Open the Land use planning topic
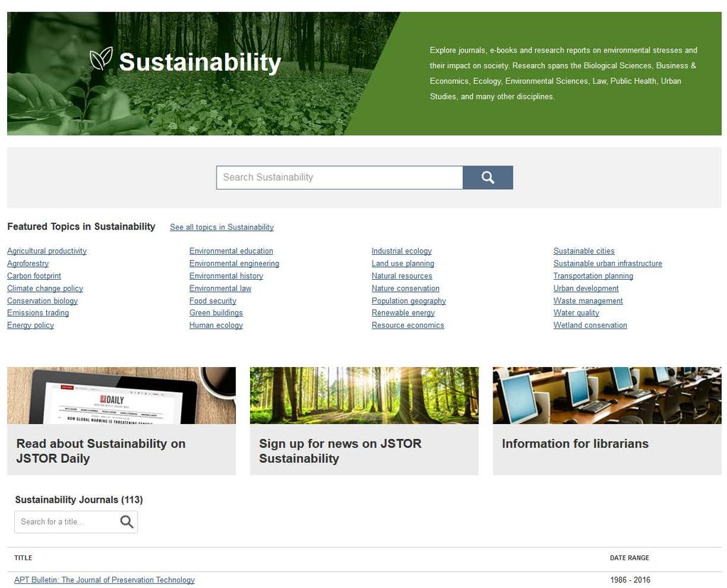 click(x=403, y=263)
